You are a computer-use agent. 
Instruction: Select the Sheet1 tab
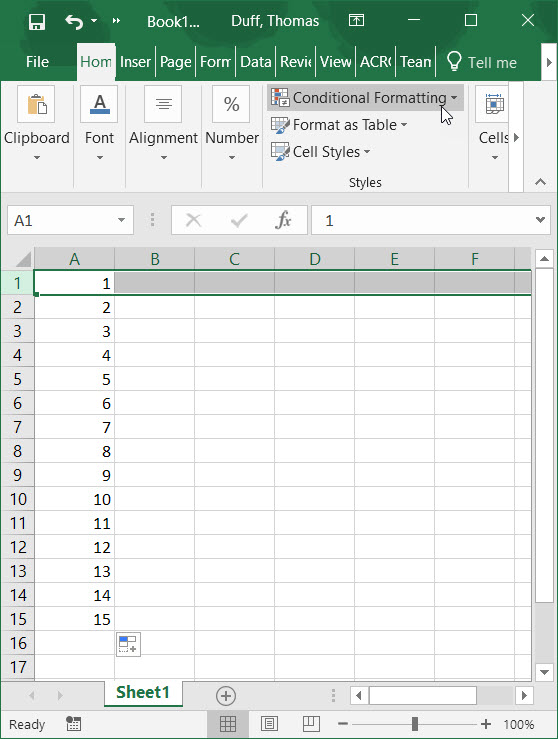point(143,692)
